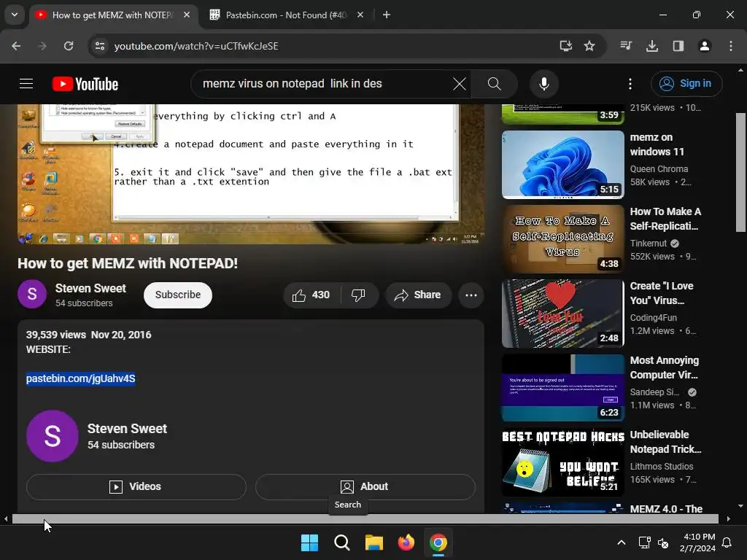Launch Firefox from taskbar
The width and height of the screenshot is (747, 560).
pyautogui.click(x=406, y=542)
